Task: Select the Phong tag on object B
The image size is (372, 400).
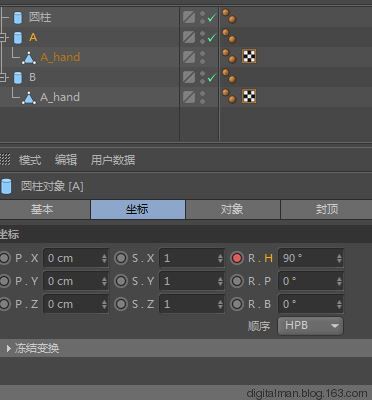Action: pos(230,76)
